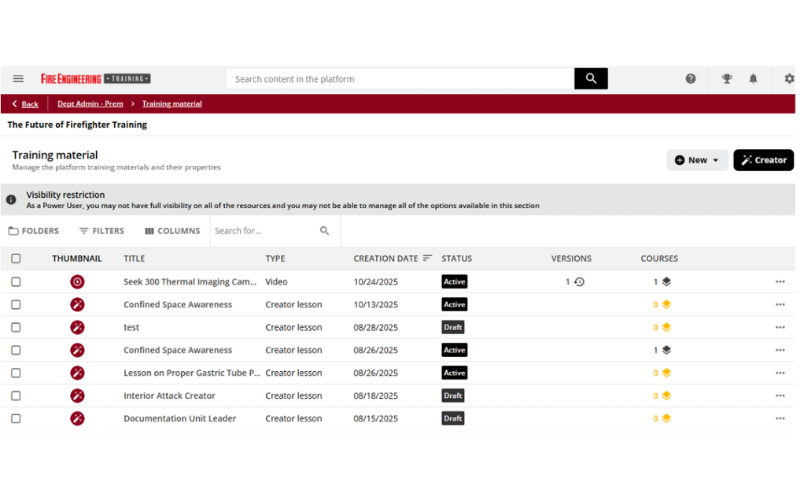800x500 pixels.
Task: Open Documentation Unit Leader title
Action: pyautogui.click(x=180, y=418)
